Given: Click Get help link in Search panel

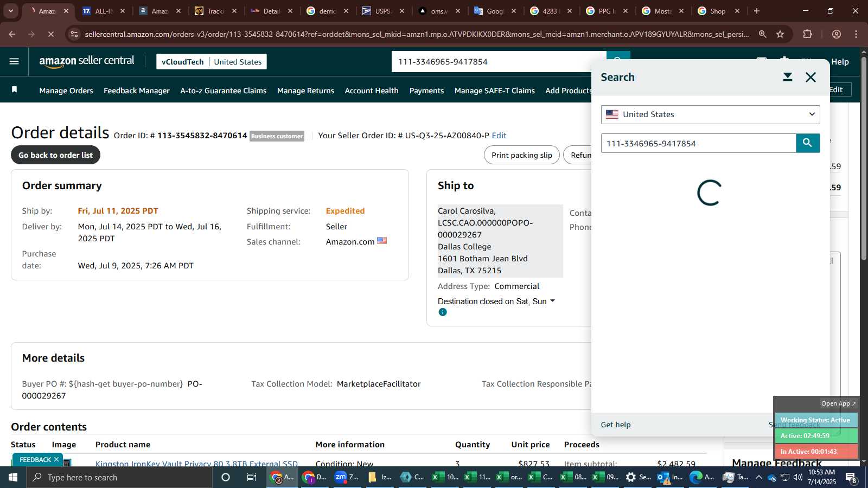Looking at the screenshot, I should point(616,425).
